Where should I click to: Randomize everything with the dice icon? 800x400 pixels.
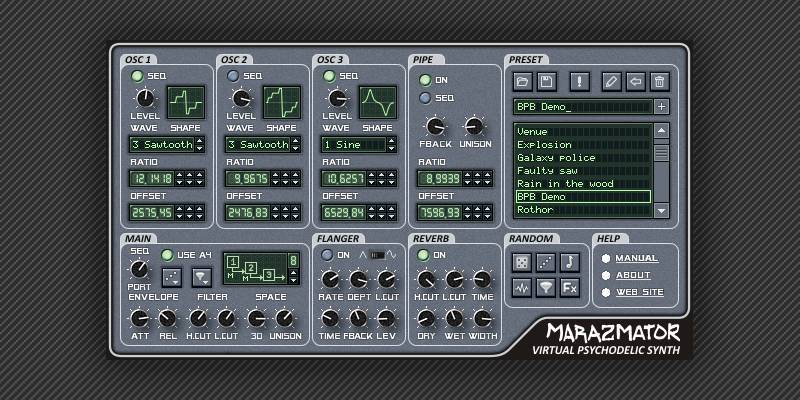[x=521, y=262]
